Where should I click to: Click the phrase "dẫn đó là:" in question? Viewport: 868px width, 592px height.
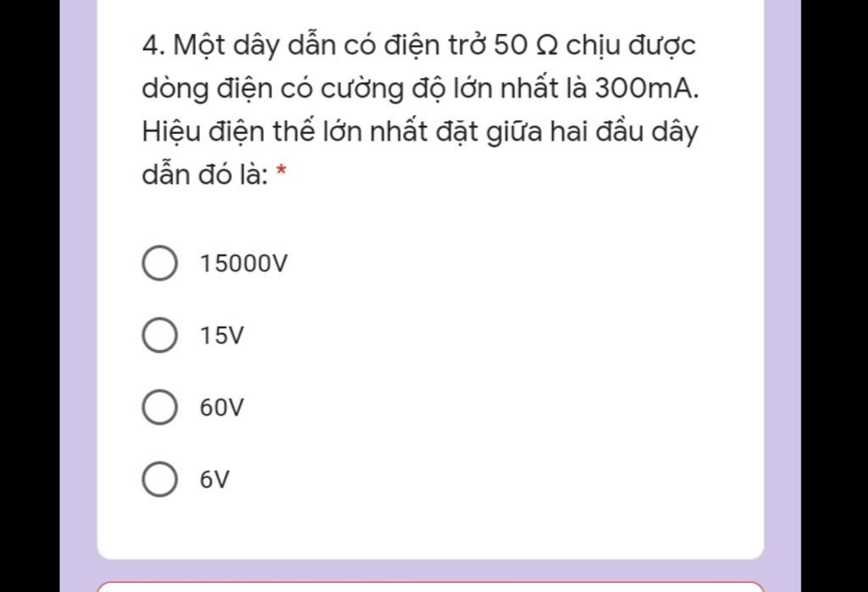pyautogui.click(x=205, y=175)
